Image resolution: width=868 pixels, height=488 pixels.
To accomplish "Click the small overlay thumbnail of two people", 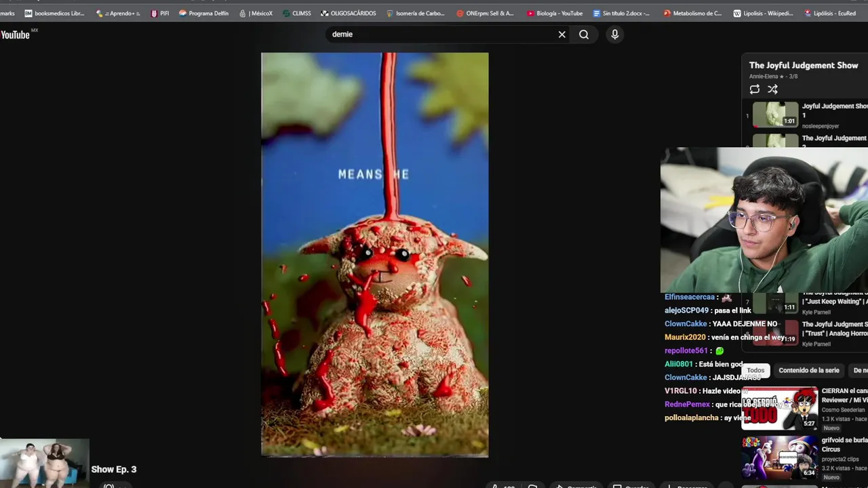I will (44, 463).
